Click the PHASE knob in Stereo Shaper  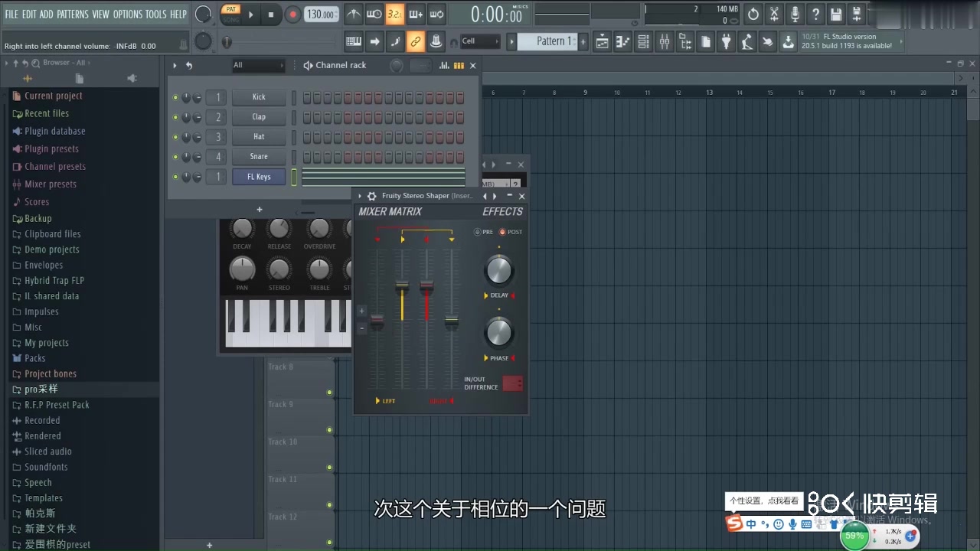click(498, 333)
